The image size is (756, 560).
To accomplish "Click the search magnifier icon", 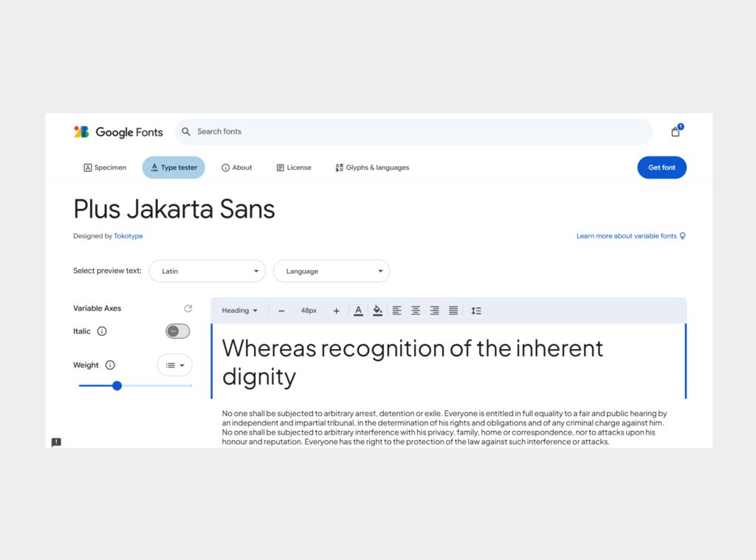I will coord(186,131).
